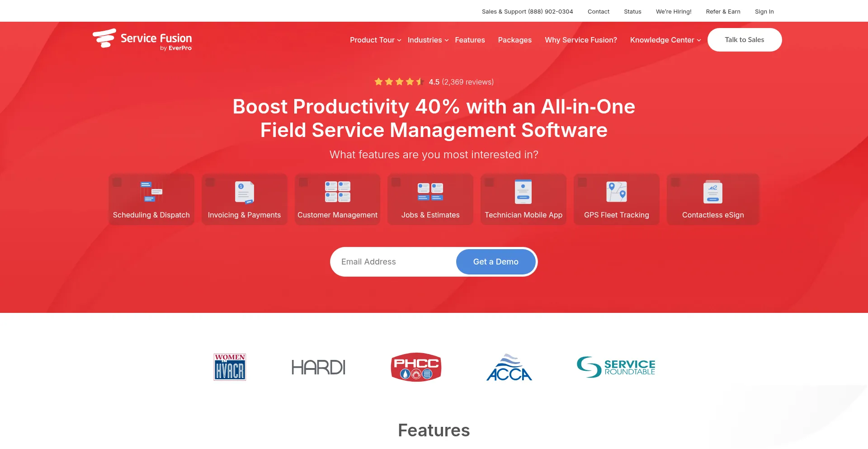Click the GPS Fleet Tracking map icon
868x449 pixels.
tap(617, 192)
